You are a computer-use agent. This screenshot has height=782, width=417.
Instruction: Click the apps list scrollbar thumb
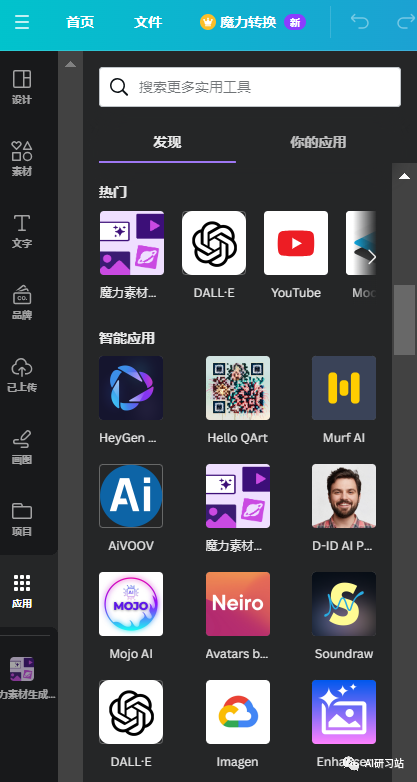coord(404,319)
